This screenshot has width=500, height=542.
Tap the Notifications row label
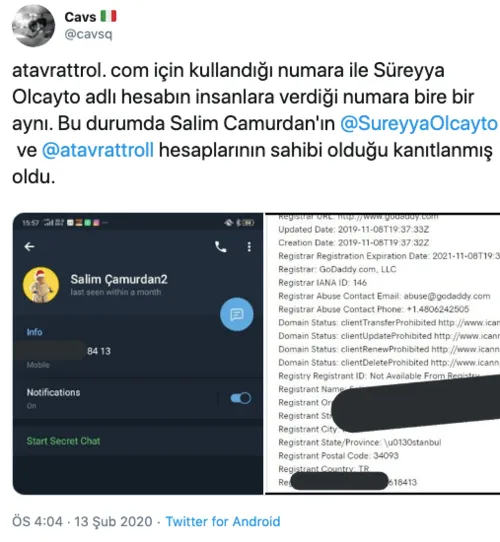click(54, 392)
